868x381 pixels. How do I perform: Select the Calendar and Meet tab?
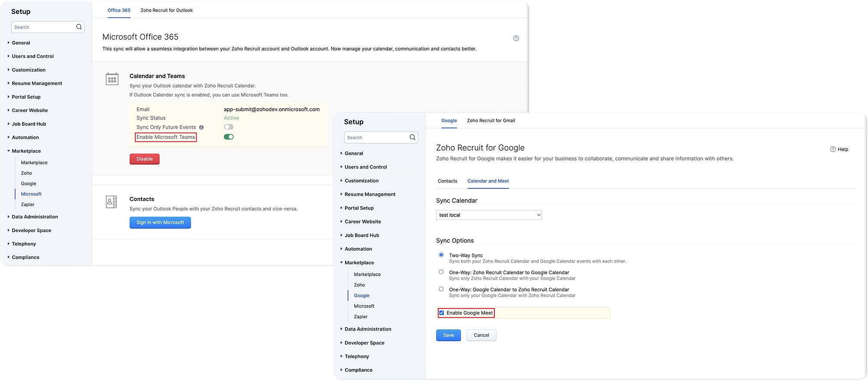488,181
